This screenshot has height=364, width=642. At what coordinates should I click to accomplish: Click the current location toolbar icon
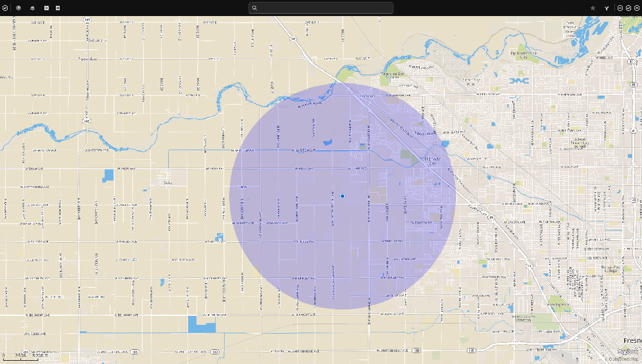[19, 8]
